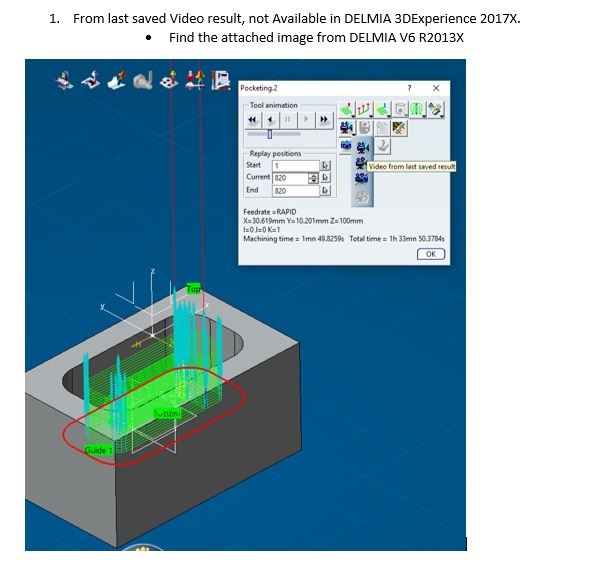Click the blue-green link icon in Pocketing dialog
This screenshot has height=585, width=615.
[436, 109]
